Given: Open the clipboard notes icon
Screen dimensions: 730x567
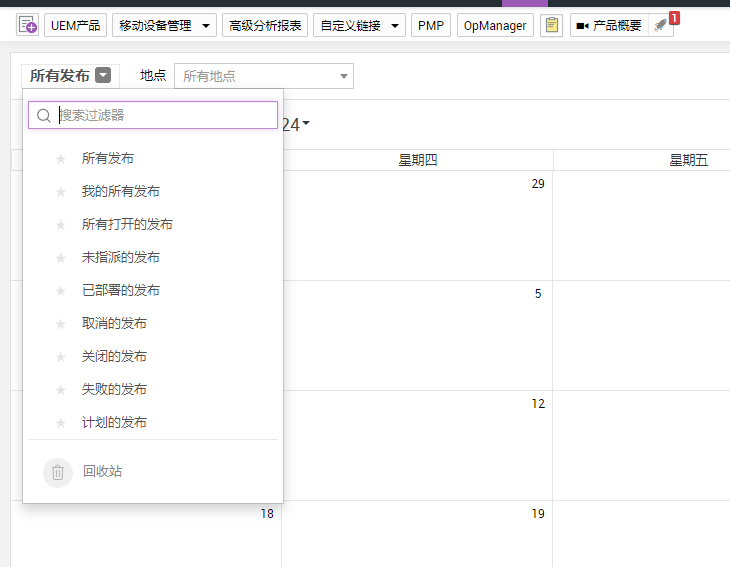Looking at the screenshot, I should (x=551, y=25).
